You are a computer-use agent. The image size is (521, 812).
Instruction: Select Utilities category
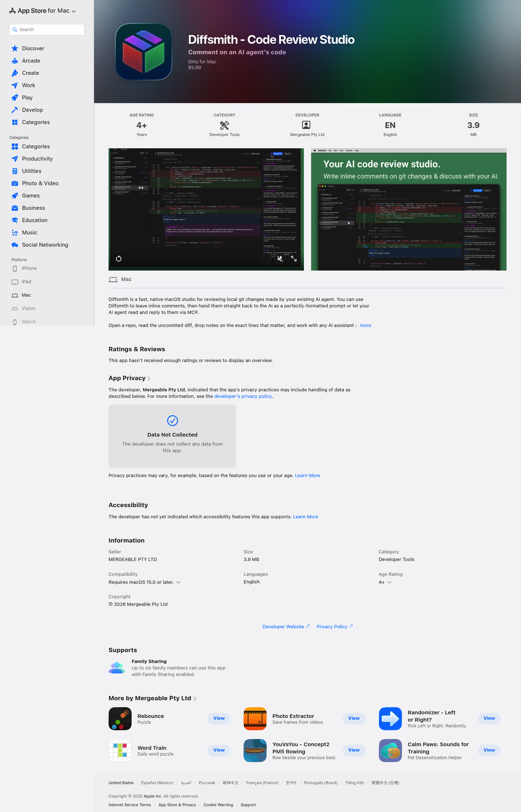[26, 171]
